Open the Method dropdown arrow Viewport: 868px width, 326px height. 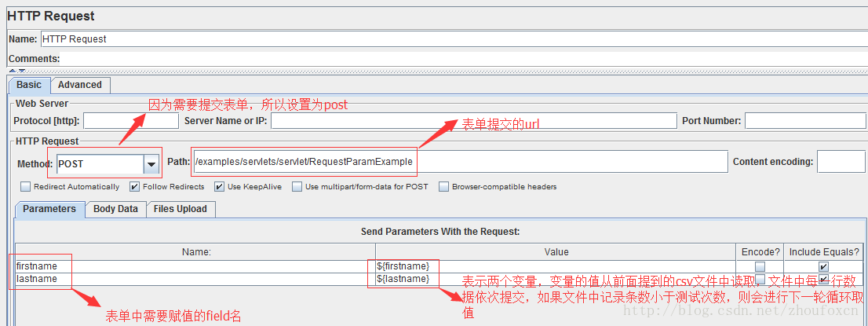151,163
